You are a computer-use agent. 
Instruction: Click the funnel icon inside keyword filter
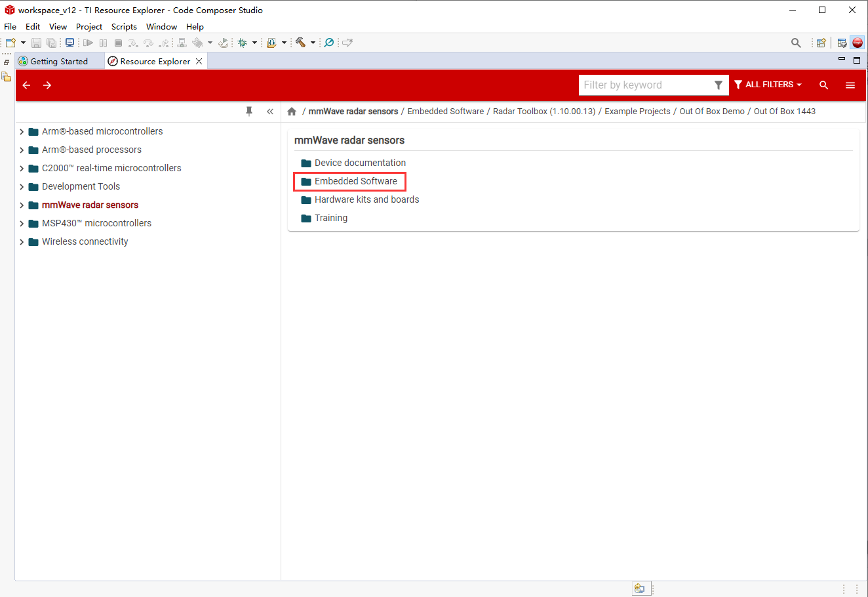(719, 85)
